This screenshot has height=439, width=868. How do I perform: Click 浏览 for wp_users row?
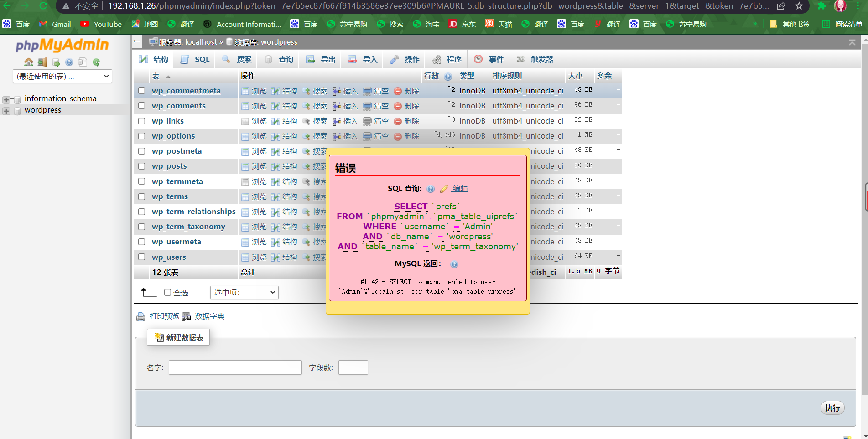254,258
